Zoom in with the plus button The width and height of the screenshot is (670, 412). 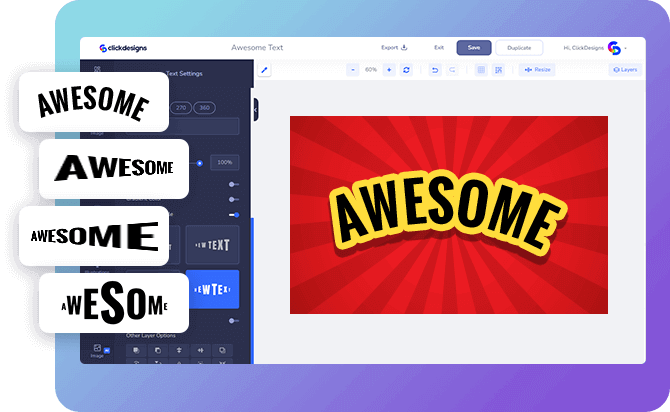(x=389, y=70)
